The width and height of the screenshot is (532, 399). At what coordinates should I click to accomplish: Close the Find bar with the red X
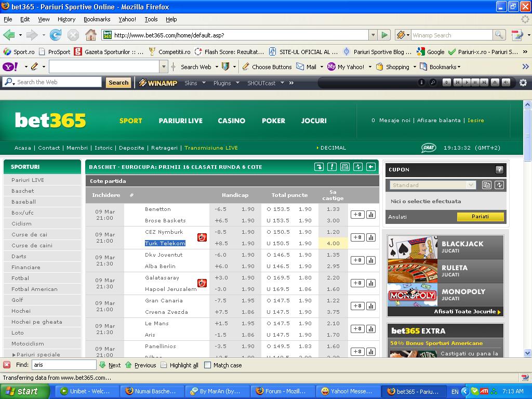(6, 365)
